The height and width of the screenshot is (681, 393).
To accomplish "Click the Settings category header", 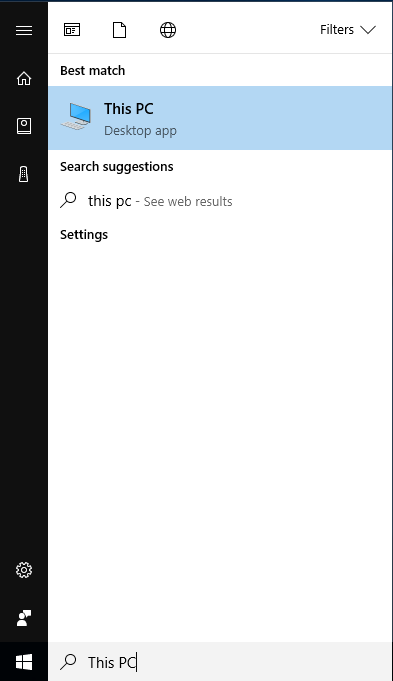I will pos(84,235).
